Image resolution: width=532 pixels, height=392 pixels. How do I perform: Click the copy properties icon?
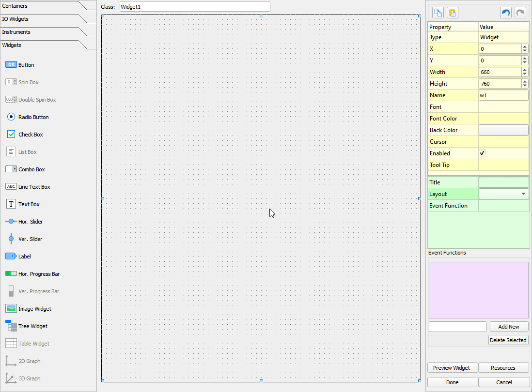click(x=438, y=12)
